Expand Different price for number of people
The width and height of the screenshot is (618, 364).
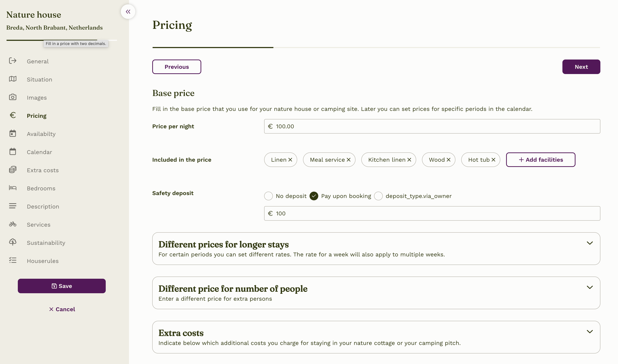589,287
